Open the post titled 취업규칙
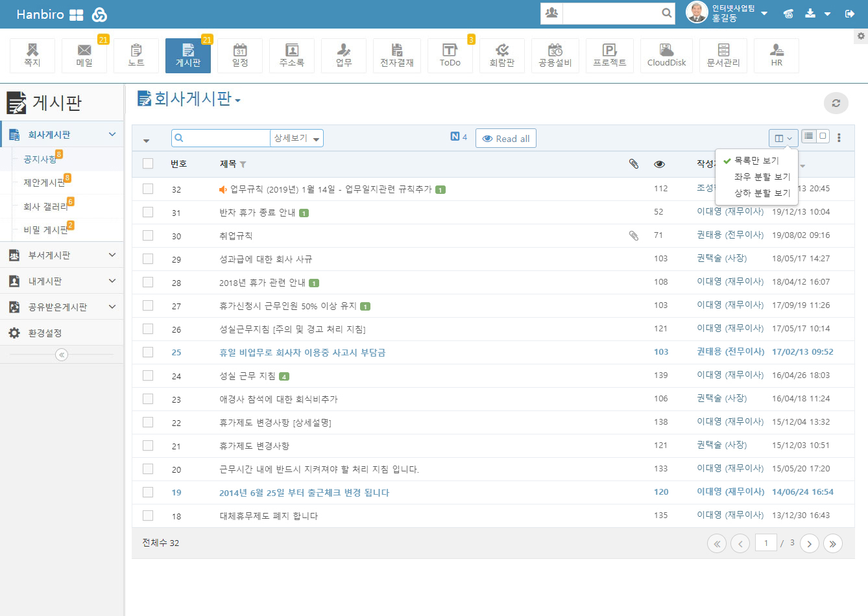 pyautogui.click(x=236, y=236)
